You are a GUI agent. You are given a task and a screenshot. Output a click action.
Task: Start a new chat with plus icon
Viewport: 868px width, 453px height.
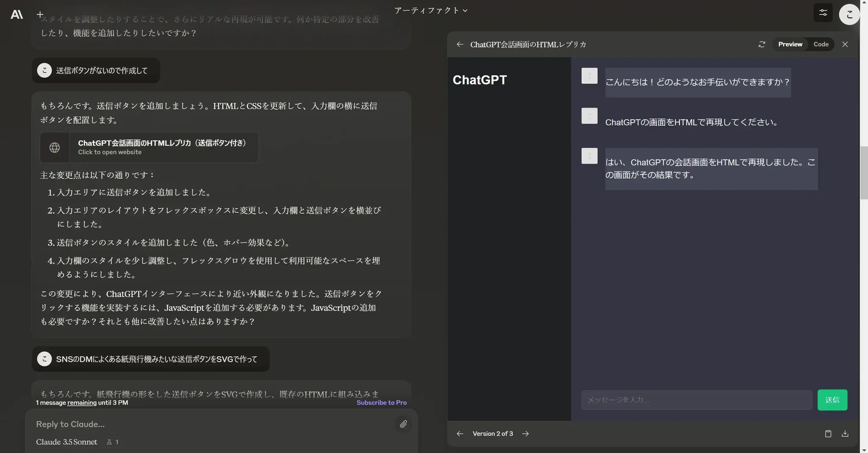(40, 14)
